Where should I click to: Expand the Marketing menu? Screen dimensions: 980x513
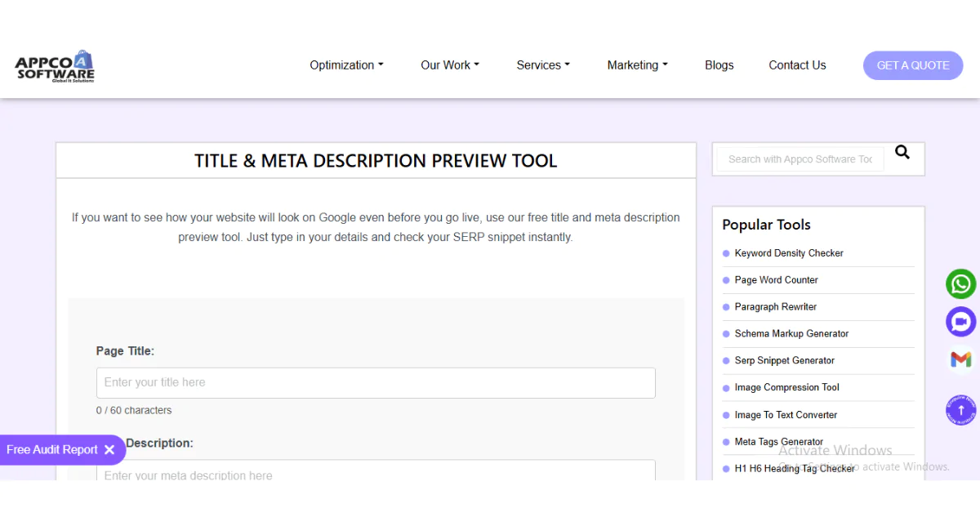click(637, 65)
